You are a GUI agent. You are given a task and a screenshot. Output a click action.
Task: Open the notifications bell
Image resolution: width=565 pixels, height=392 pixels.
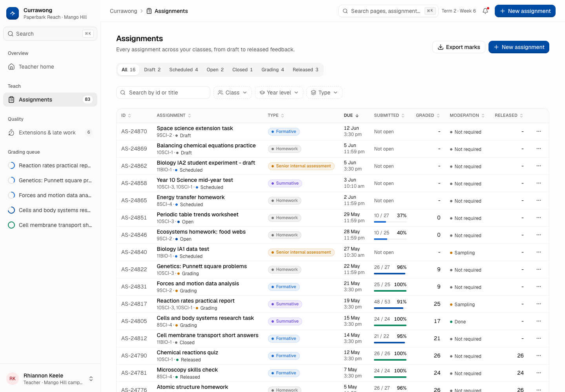click(485, 11)
